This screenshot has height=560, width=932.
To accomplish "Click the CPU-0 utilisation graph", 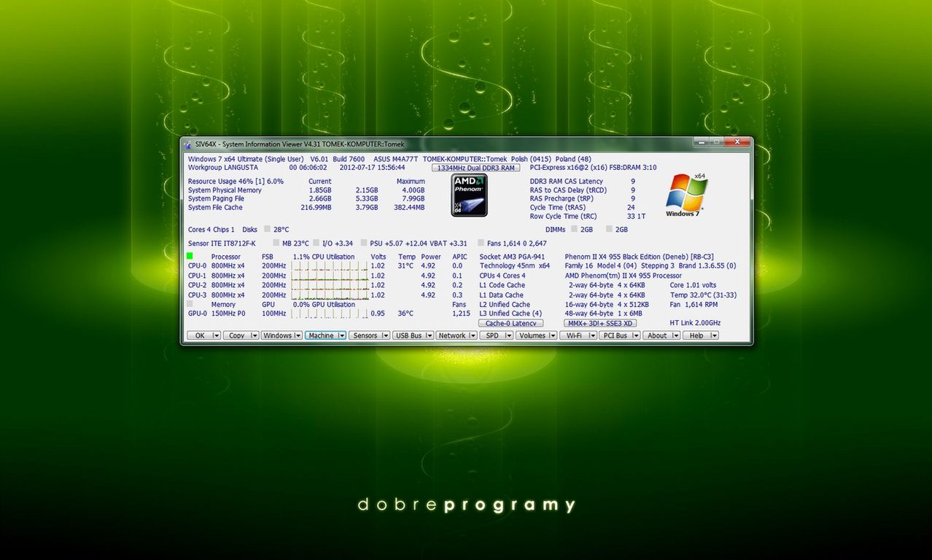I will coord(330,266).
